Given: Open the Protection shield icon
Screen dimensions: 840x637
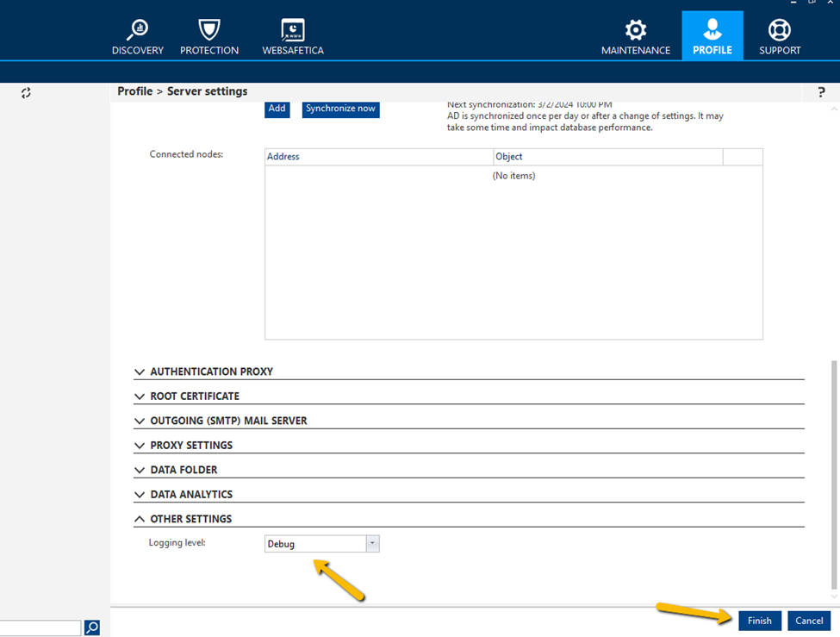Looking at the screenshot, I should (x=208, y=30).
